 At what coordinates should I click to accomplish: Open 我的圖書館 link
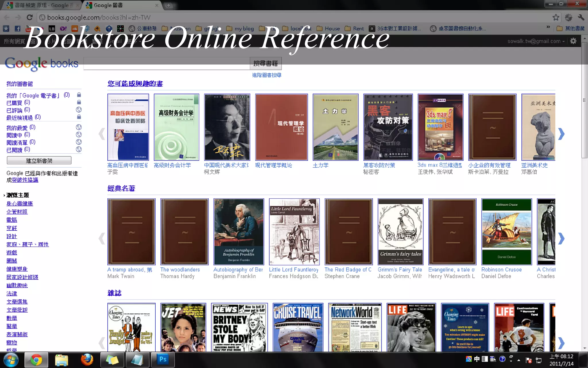click(x=20, y=84)
